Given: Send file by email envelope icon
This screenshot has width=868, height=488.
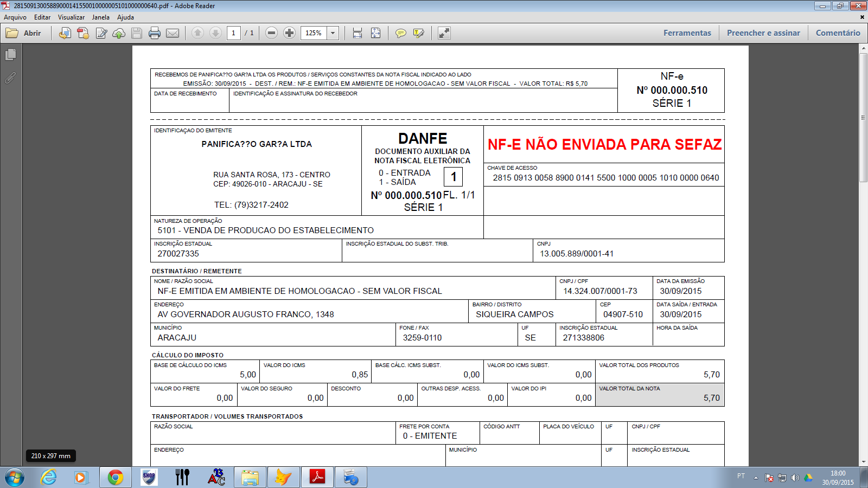Looking at the screenshot, I should click(173, 33).
